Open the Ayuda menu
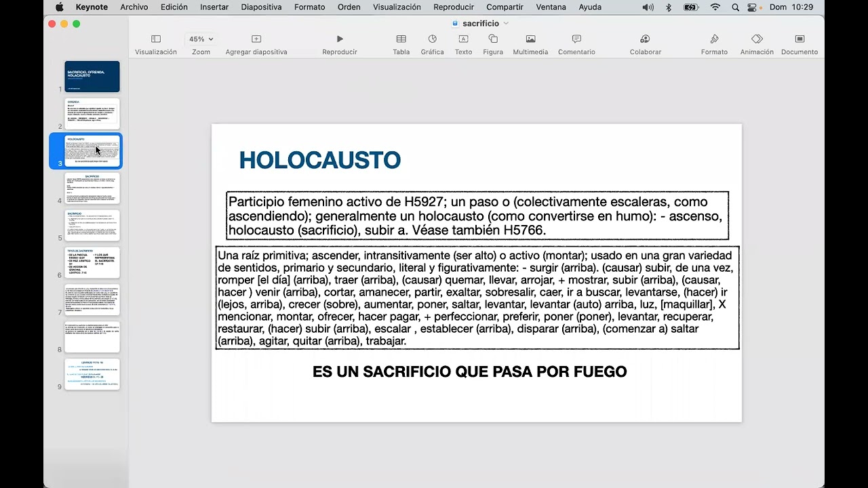This screenshot has width=868, height=488. 590,7
